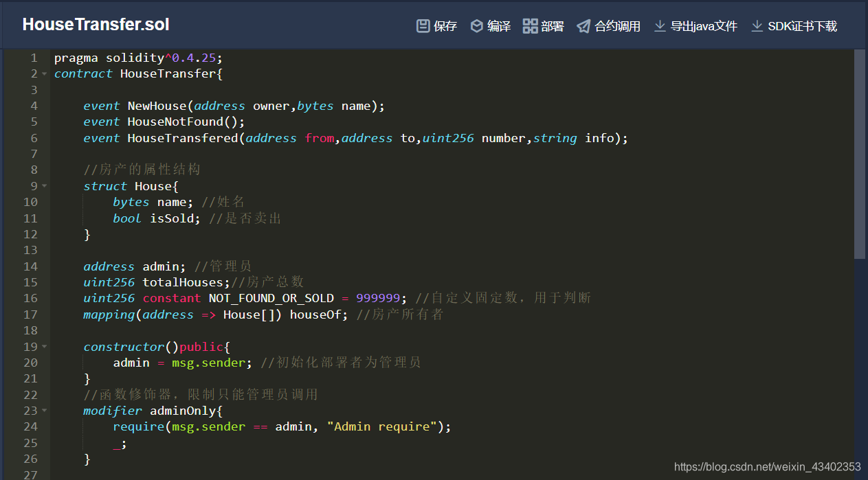Click 'bool isSold;' in the struct

pos(157,218)
